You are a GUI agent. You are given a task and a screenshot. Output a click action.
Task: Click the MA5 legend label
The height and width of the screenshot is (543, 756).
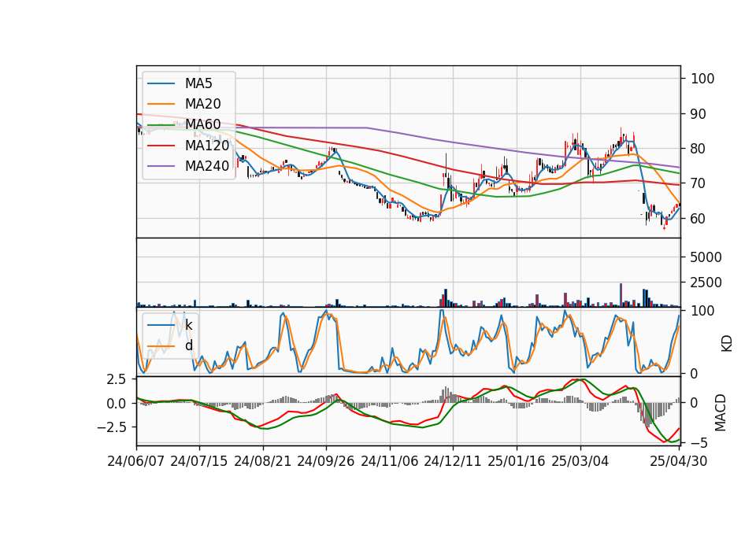pyautogui.click(x=198, y=83)
